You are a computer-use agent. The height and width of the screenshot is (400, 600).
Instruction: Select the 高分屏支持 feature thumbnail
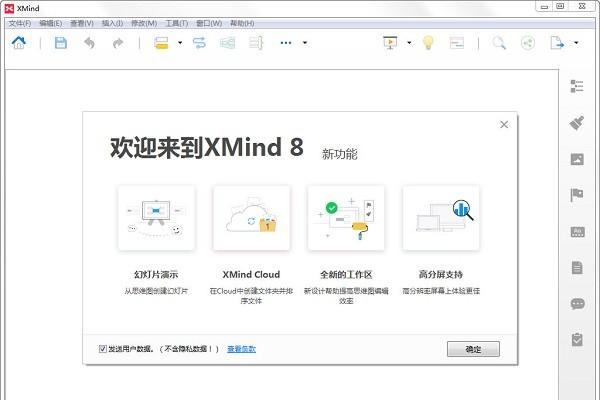click(441, 218)
